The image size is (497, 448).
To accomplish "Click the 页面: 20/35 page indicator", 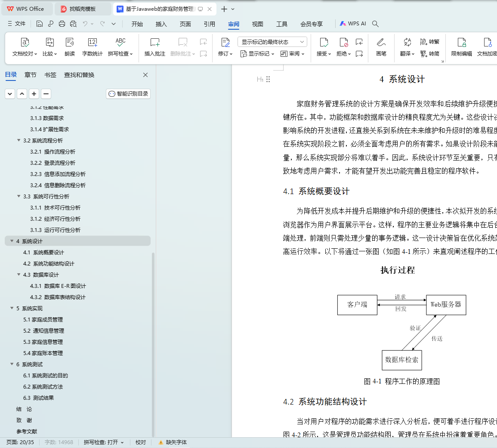I will [20, 442].
